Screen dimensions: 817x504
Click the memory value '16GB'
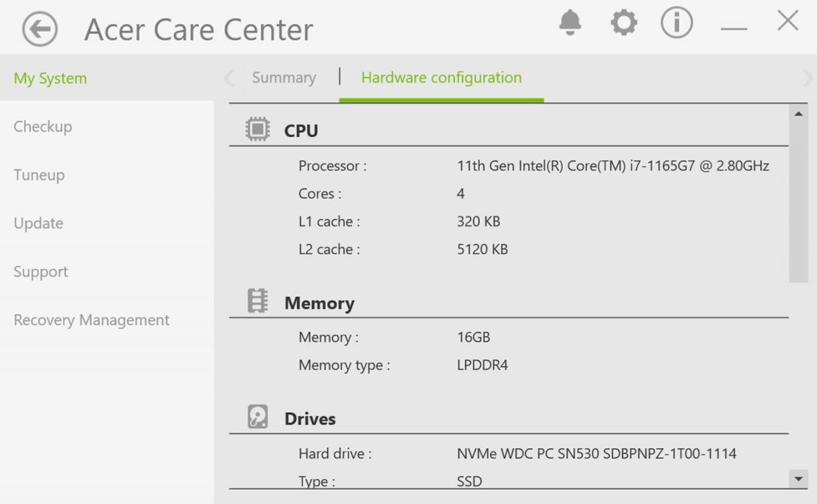[x=474, y=337]
